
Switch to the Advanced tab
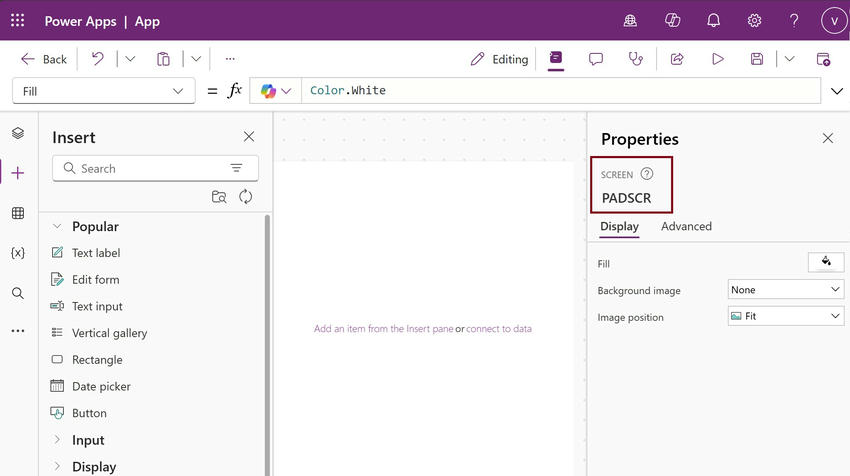(686, 227)
